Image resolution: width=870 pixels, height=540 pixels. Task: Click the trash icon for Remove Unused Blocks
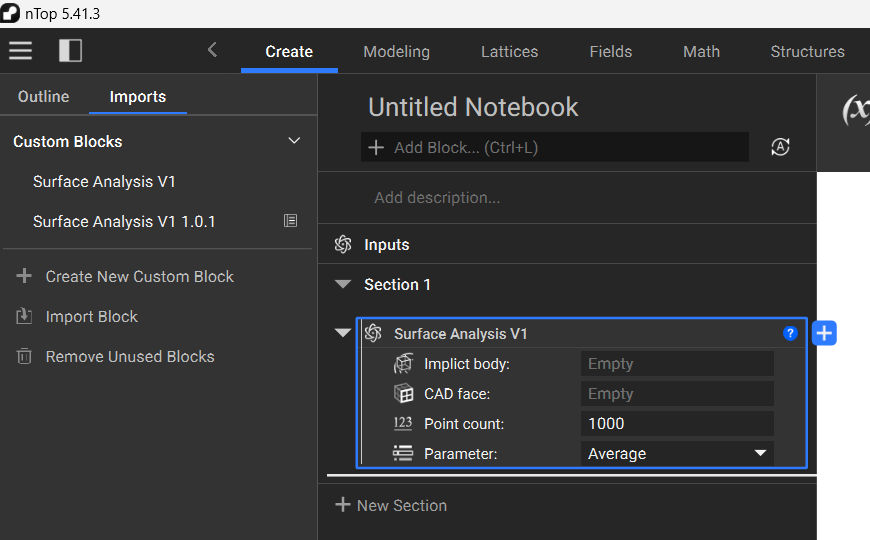[x=24, y=356]
